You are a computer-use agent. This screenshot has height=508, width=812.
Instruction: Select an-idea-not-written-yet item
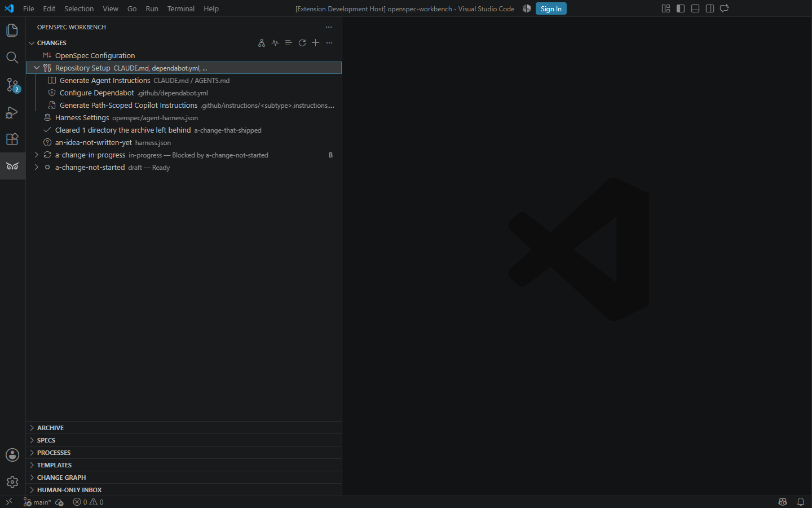pos(184,142)
